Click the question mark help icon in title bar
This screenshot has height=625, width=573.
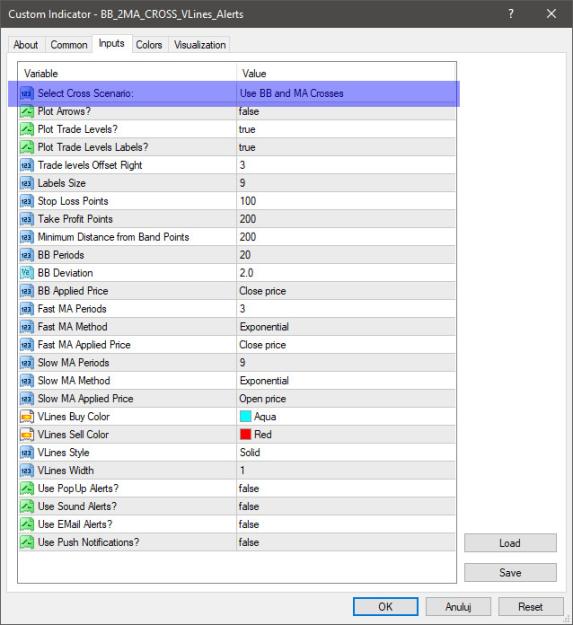coord(511,14)
